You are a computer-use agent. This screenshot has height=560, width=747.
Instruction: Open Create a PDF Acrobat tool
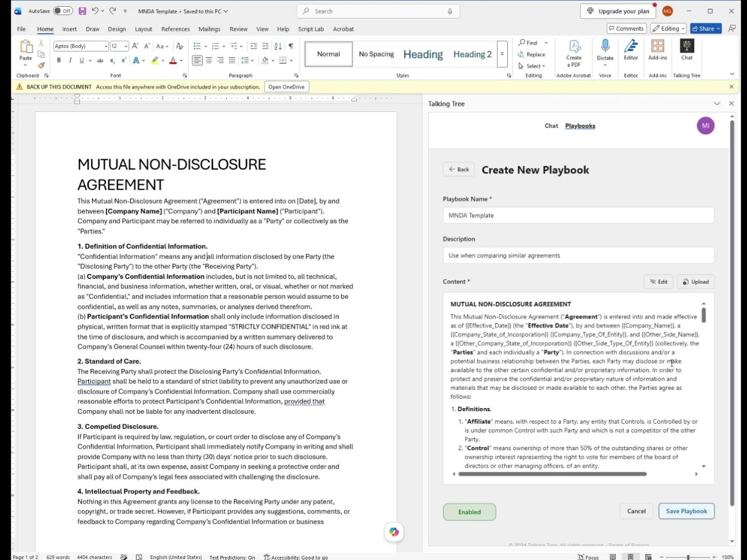(574, 53)
